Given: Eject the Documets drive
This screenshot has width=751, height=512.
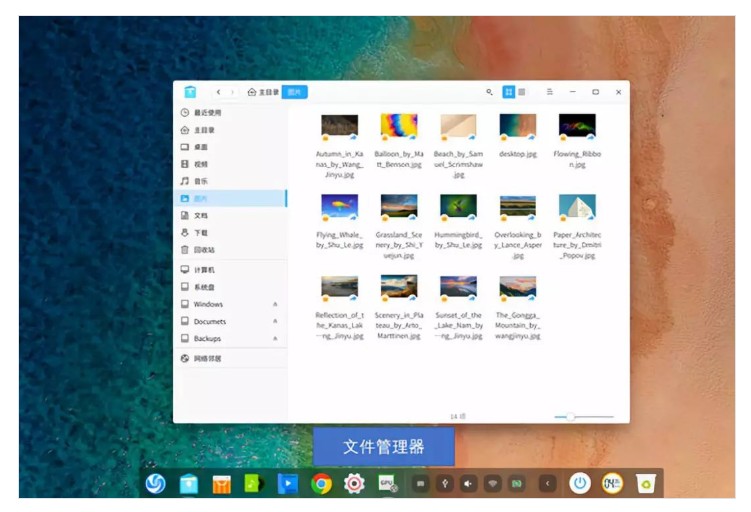Looking at the screenshot, I should (x=275, y=321).
